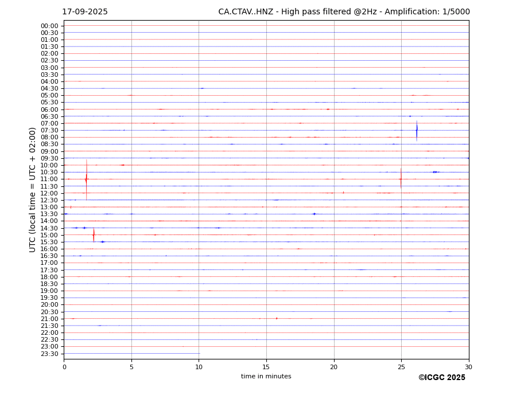The image size is (532, 399).
Task: Click the 'time in minutes' axis label
Action: pyautogui.click(x=266, y=376)
